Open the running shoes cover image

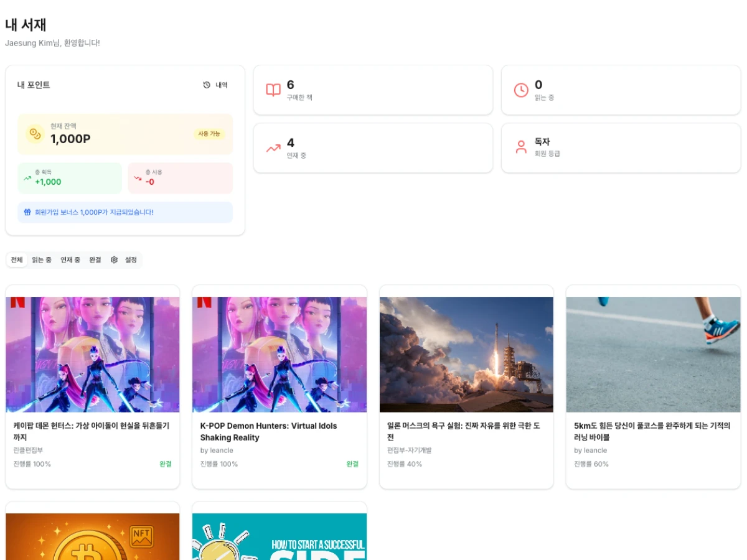(653, 354)
